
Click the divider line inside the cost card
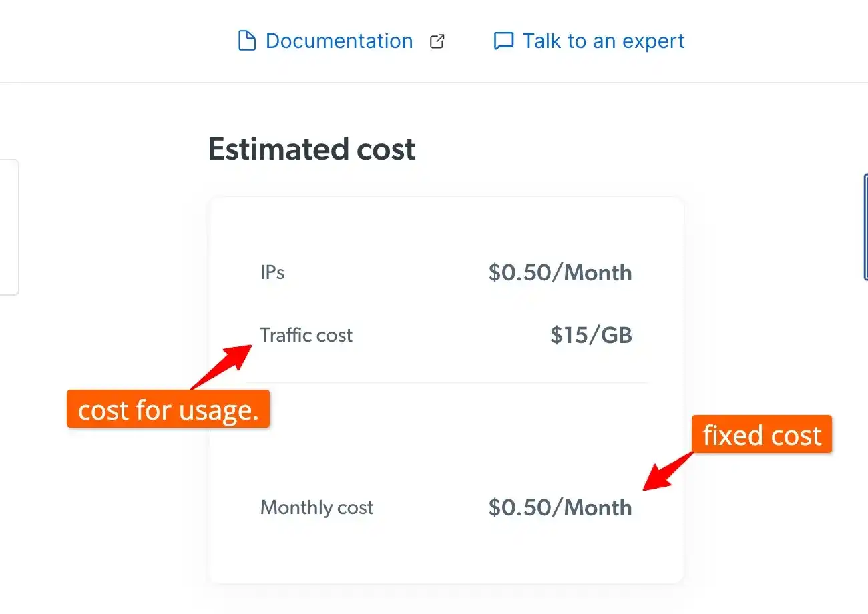[447, 382]
